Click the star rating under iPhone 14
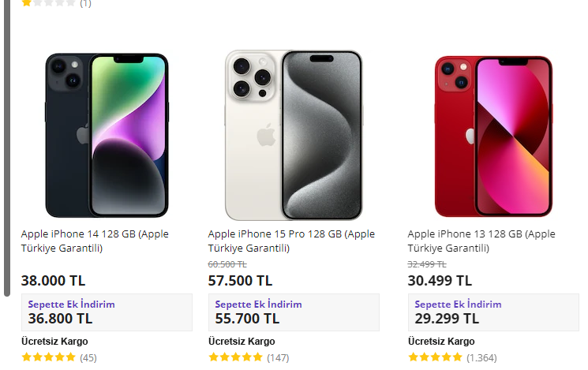Image resolution: width=588 pixels, height=370 pixels. (49, 357)
